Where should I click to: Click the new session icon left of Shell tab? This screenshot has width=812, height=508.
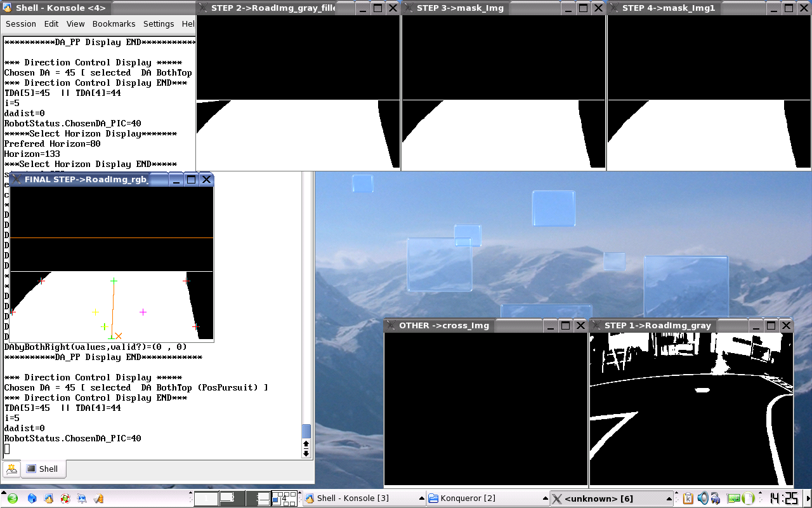click(11, 469)
